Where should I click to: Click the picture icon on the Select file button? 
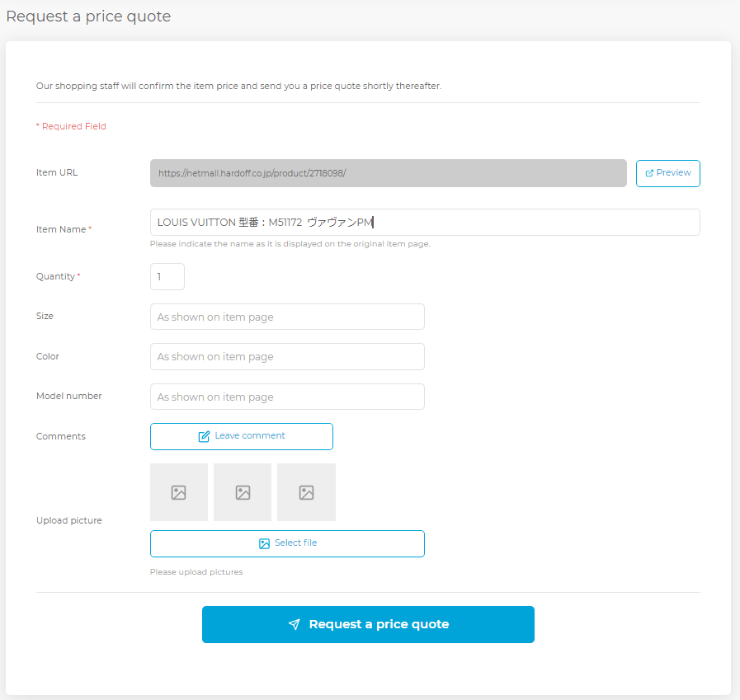coord(264,543)
